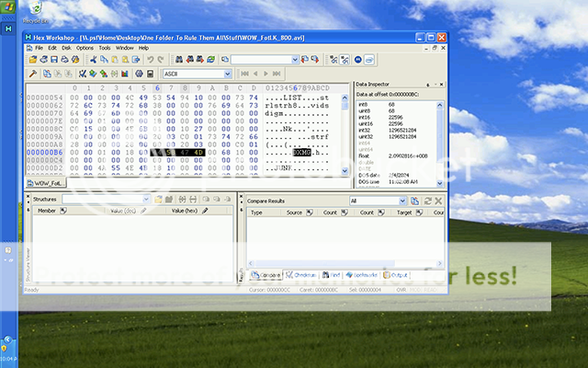Switch to the Output results tab
The image size is (588, 368).
pos(395,275)
